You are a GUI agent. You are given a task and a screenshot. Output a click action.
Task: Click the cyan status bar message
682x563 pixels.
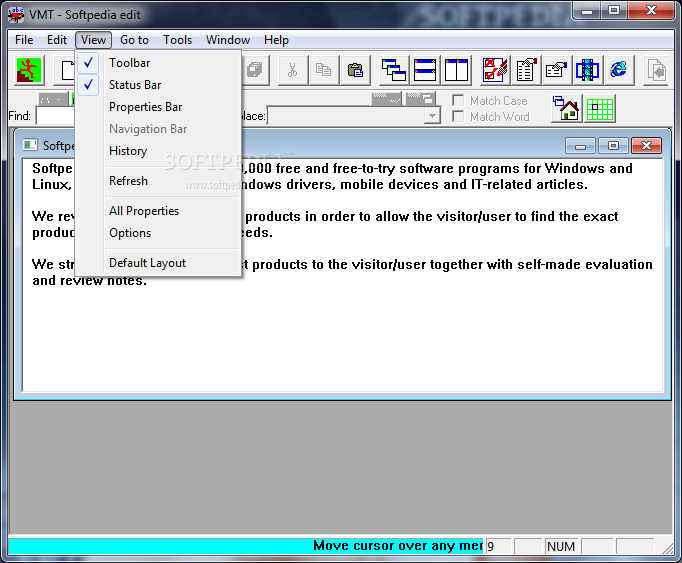point(246,546)
